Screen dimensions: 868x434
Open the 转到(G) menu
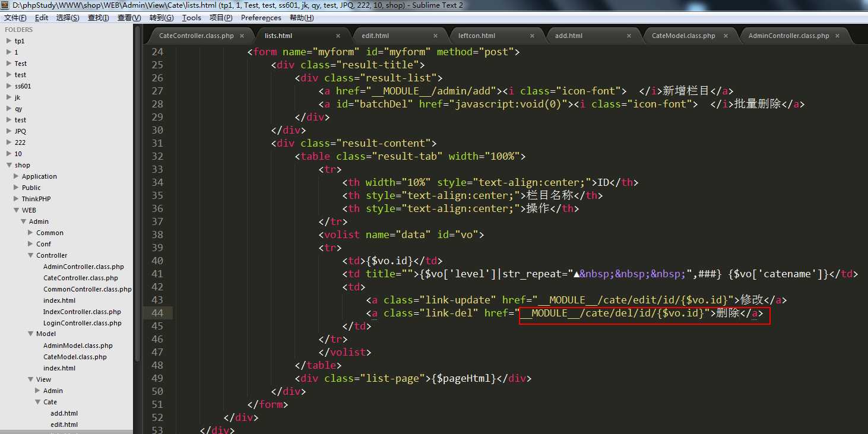[x=161, y=18]
